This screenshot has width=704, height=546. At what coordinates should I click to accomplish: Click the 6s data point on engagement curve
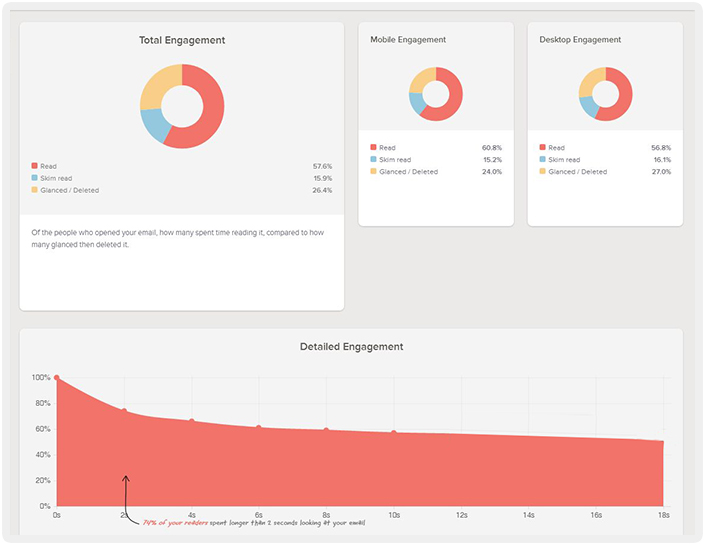[259, 428]
